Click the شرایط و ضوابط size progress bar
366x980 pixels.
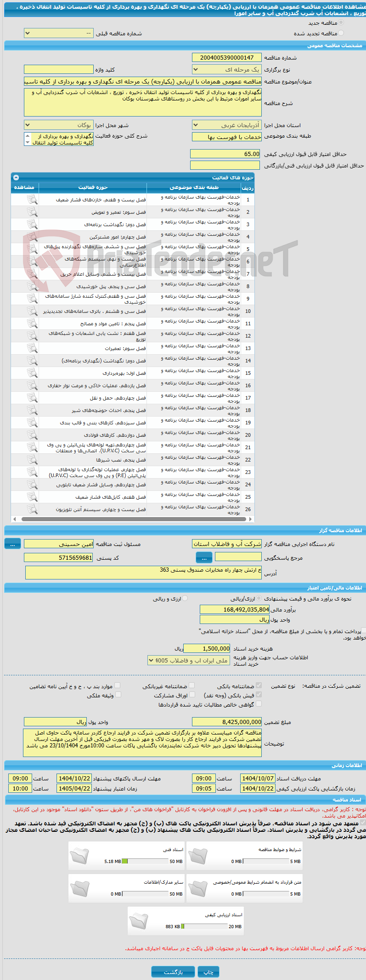(x=266, y=862)
